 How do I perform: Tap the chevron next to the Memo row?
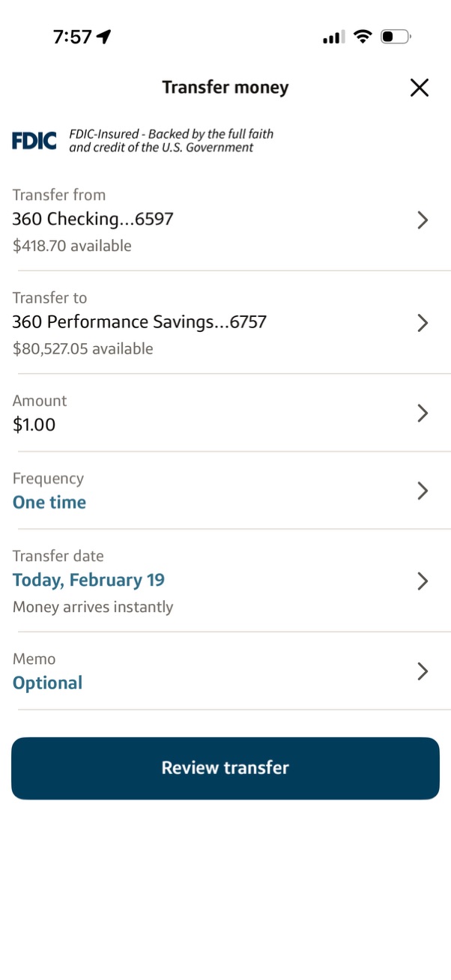pos(423,671)
